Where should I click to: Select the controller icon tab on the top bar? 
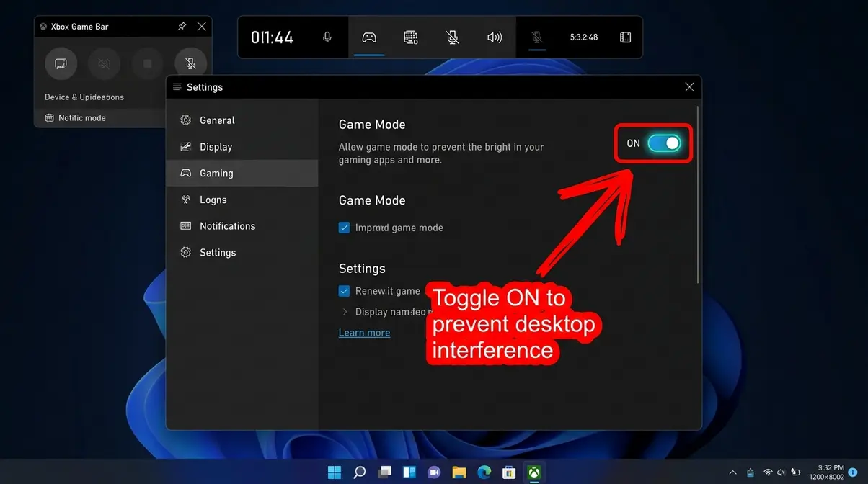point(368,37)
